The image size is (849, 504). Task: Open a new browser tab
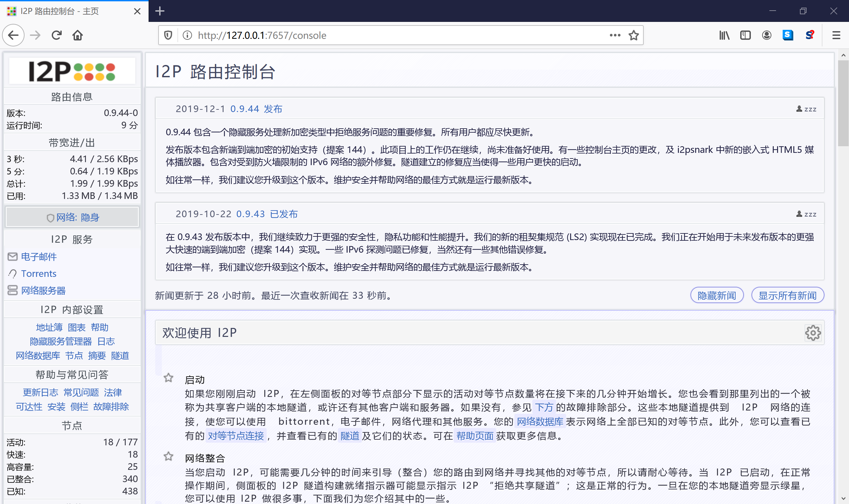[x=160, y=11]
